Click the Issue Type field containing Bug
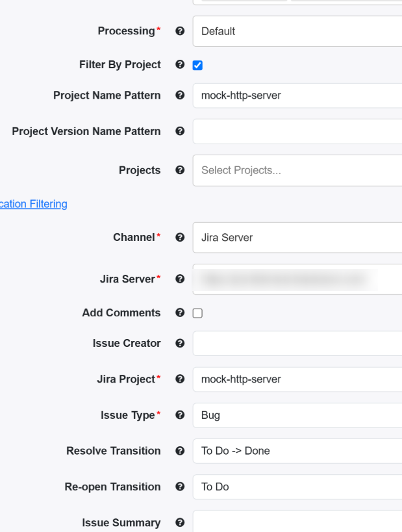 point(297,415)
